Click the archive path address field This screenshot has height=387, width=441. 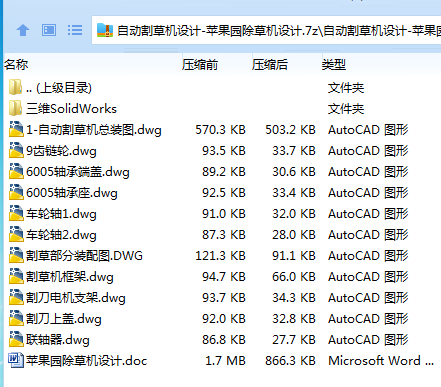[x=267, y=30]
